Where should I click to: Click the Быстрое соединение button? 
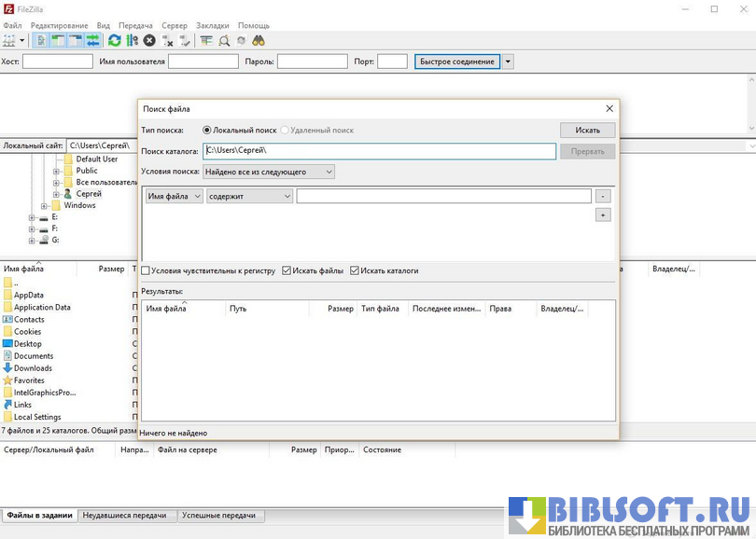(x=457, y=62)
